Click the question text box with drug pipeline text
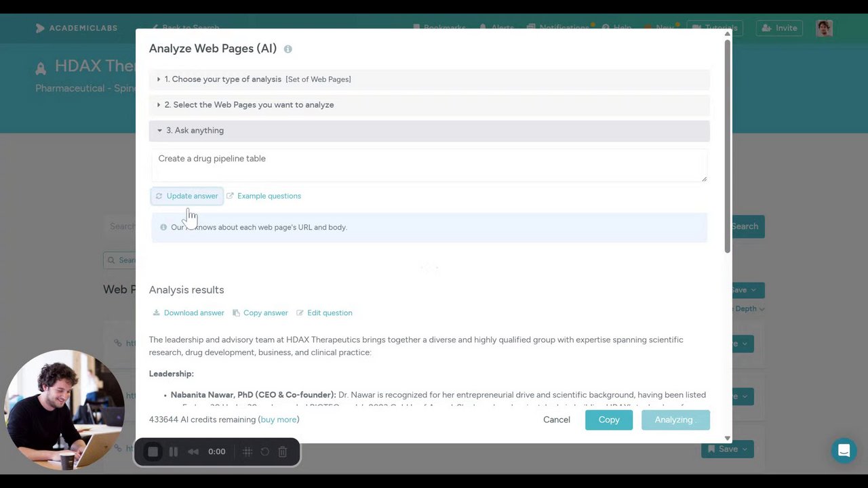This screenshot has width=868, height=488. pyautogui.click(x=429, y=166)
